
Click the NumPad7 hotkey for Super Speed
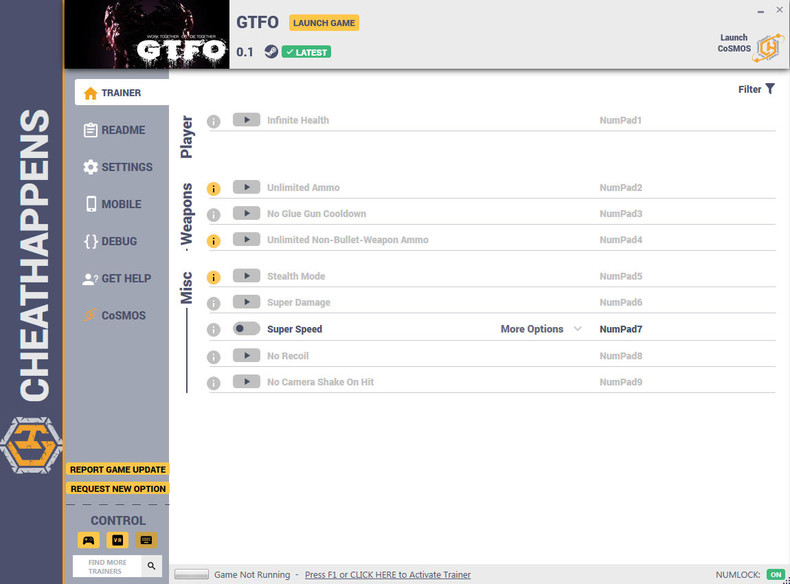click(621, 329)
